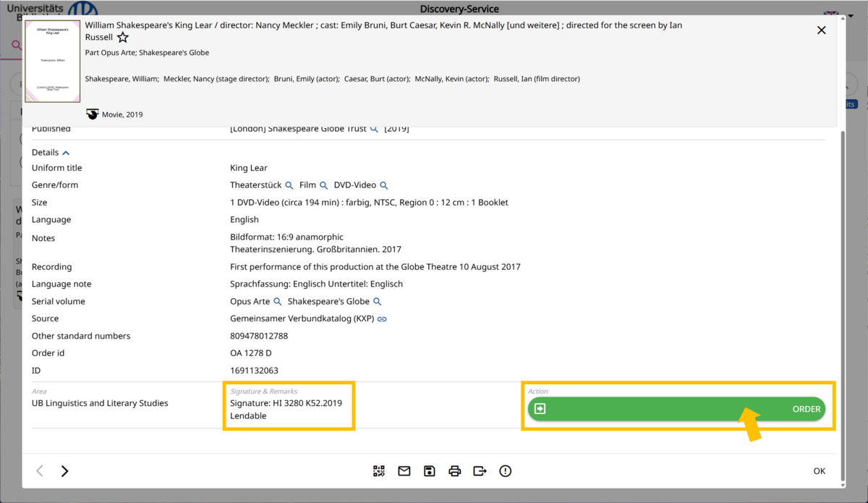Confirm with the OK button
The image size is (868, 503).
[x=819, y=471]
